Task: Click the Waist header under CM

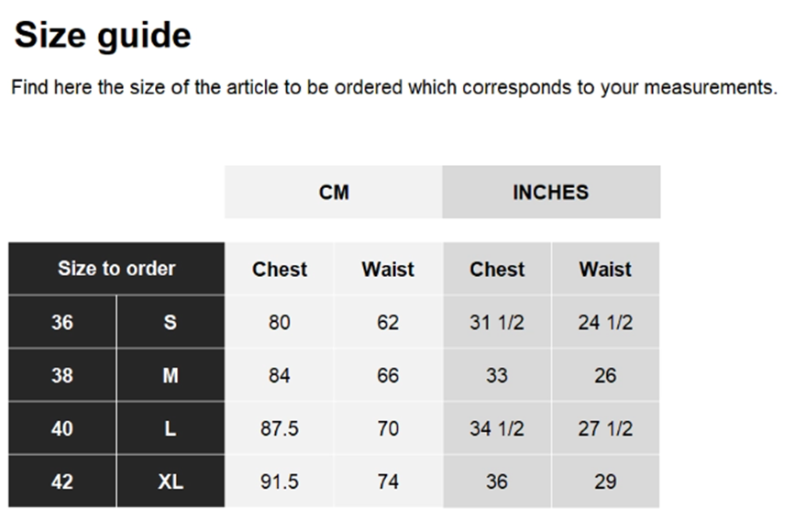Action: [388, 270]
